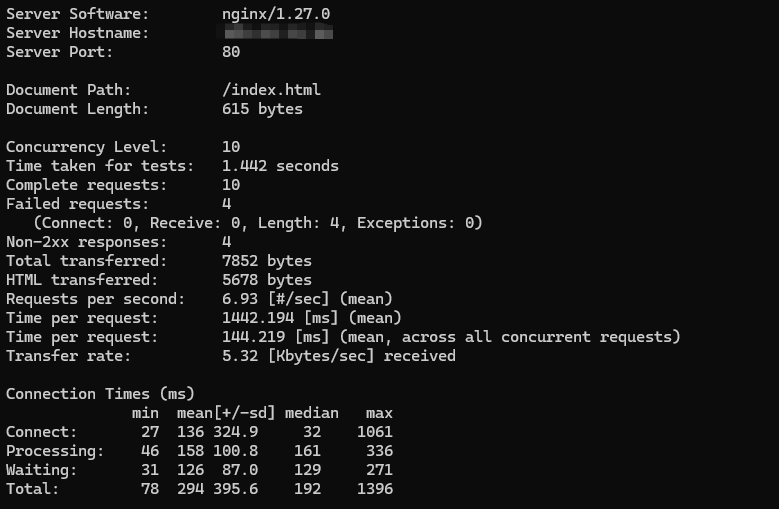Click the Non-2xx responses label
Viewport: 779px width, 509px height.
pos(86,242)
